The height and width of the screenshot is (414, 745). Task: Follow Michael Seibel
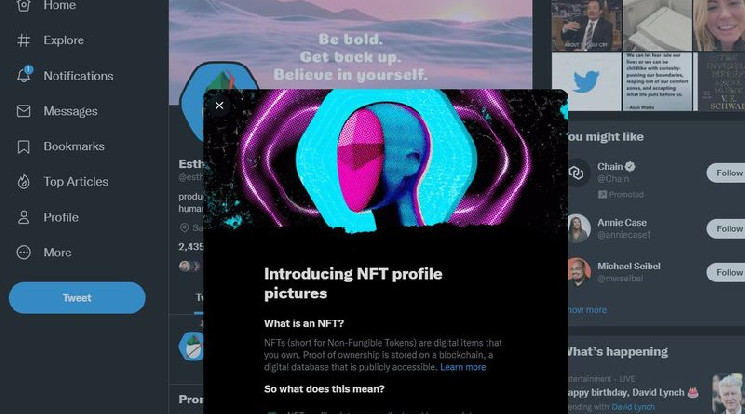(726, 272)
